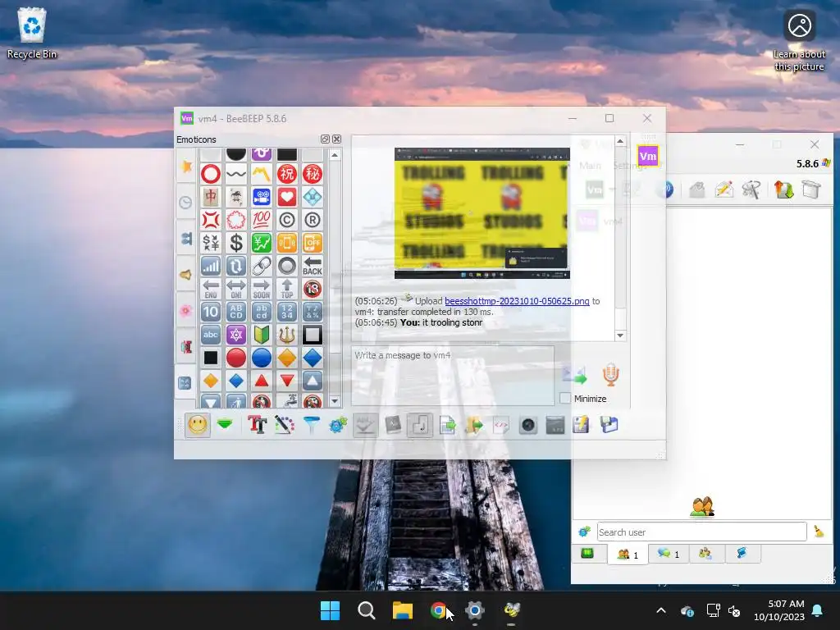
Task: Enable the Minimize checkbox
Action: tap(565, 398)
